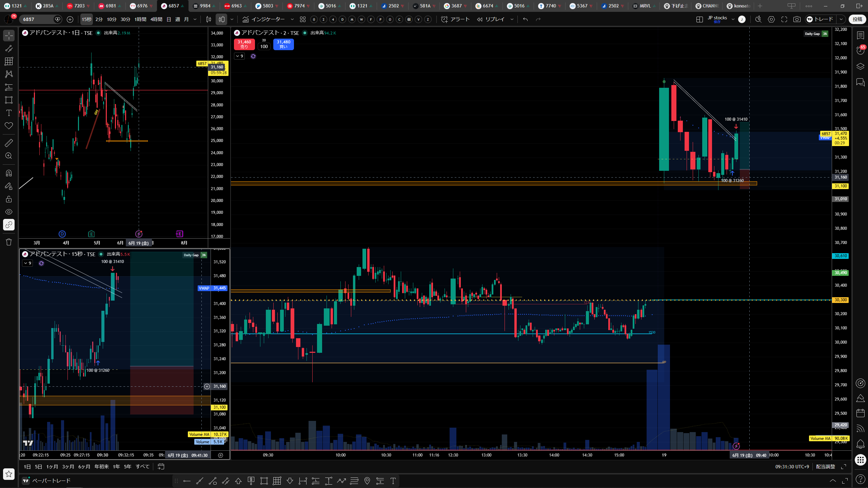The height and width of the screenshot is (488, 868).
Task: Toggle the favorites star toolbar
Action: click(x=9, y=474)
